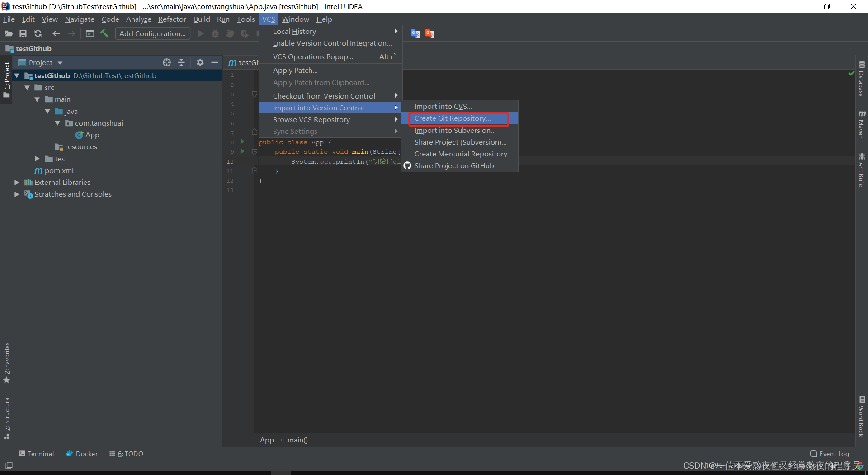Click the green inspection checkmark icon
Image resolution: width=868 pixels, height=475 pixels.
851,73
